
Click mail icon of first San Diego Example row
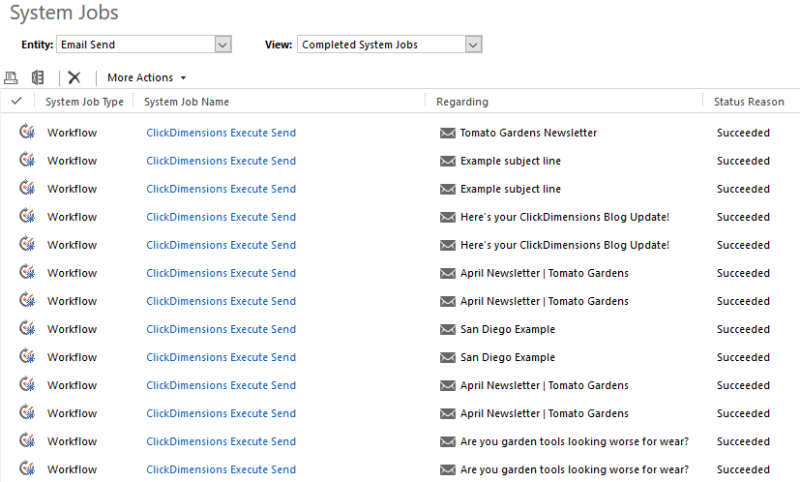click(447, 329)
